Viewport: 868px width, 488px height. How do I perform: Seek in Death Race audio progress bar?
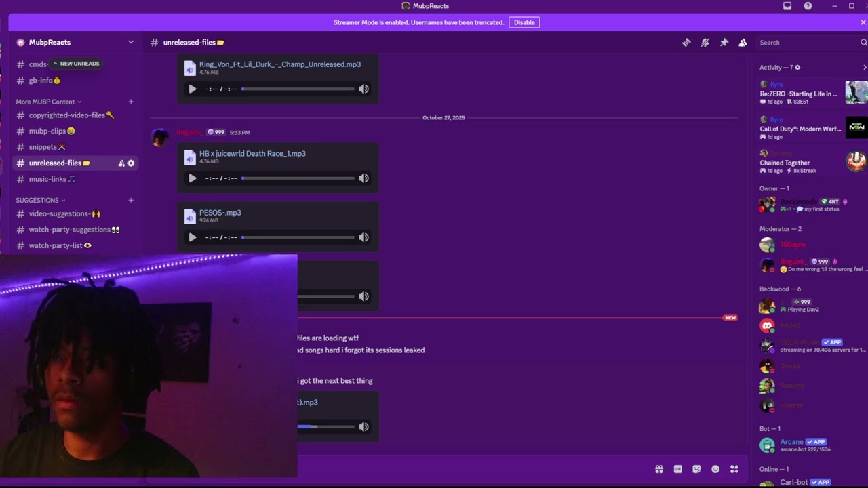[x=298, y=178]
